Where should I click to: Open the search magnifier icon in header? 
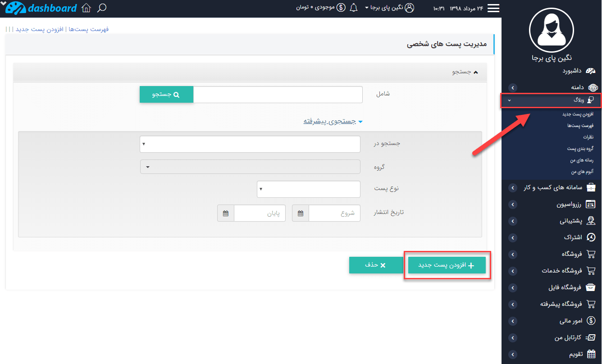102,8
